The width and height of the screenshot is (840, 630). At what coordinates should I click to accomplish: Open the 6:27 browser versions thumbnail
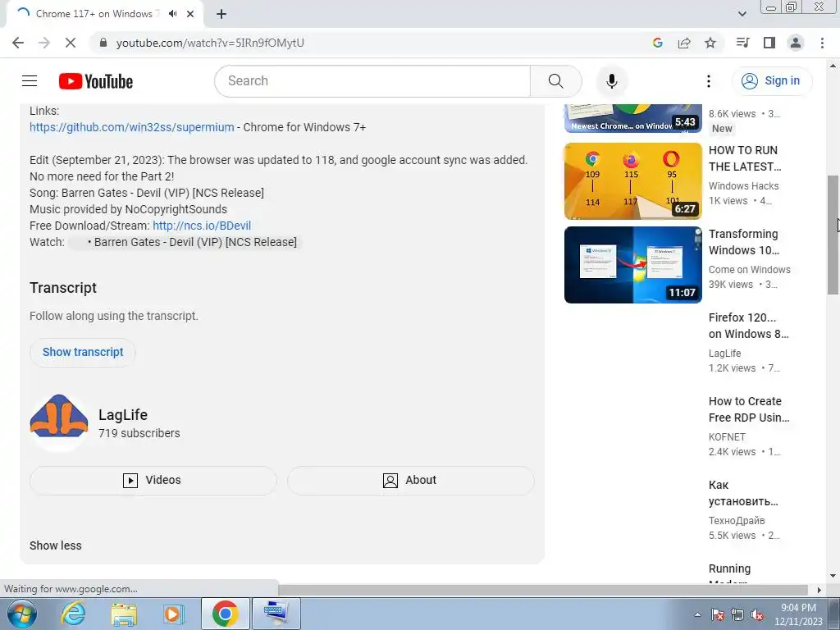point(632,181)
